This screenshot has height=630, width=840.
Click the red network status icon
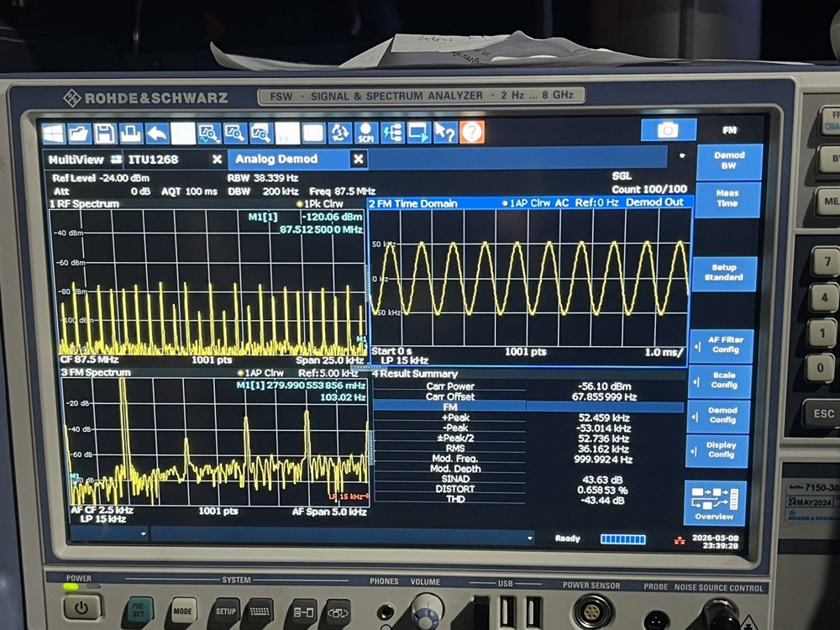680,540
